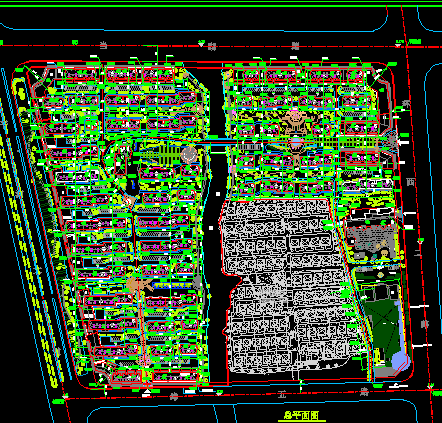The width and height of the screenshot is (442, 423).
Task: Pick the 西 label on east road
Action: 411,182
